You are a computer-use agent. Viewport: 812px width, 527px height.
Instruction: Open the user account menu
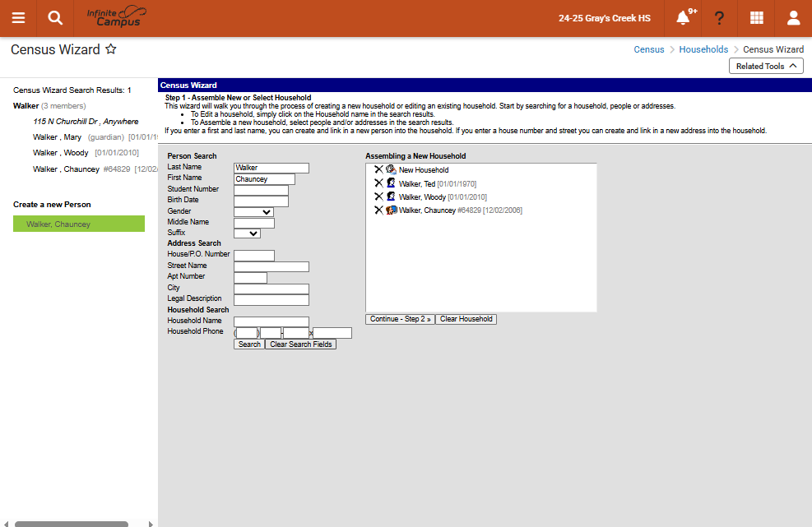click(793, 18)
